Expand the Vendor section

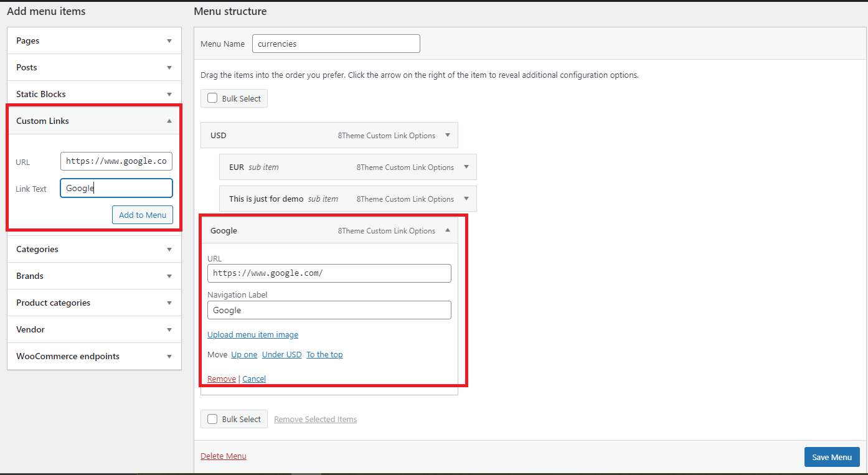[x=94, y=329]
